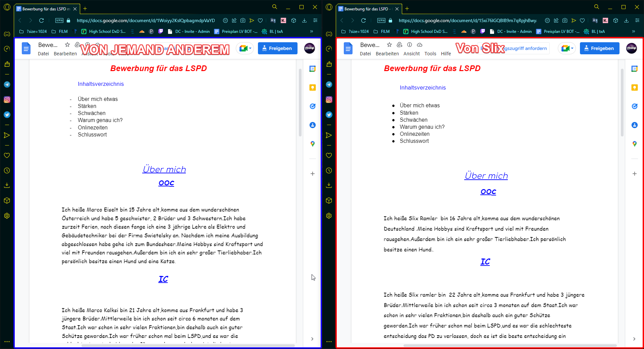
Task: Click the Google Calendar icon in left window
Action: pyautogui.click(x=312, y=69)
